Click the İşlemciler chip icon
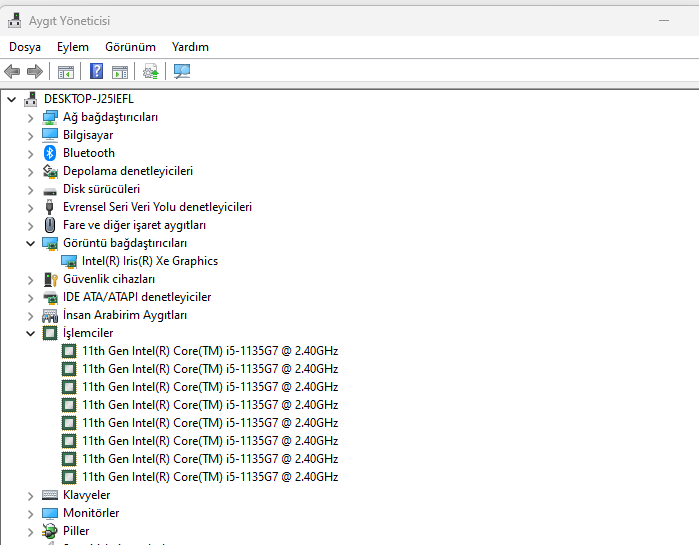 pyautogui.click(x=49, y=333)
